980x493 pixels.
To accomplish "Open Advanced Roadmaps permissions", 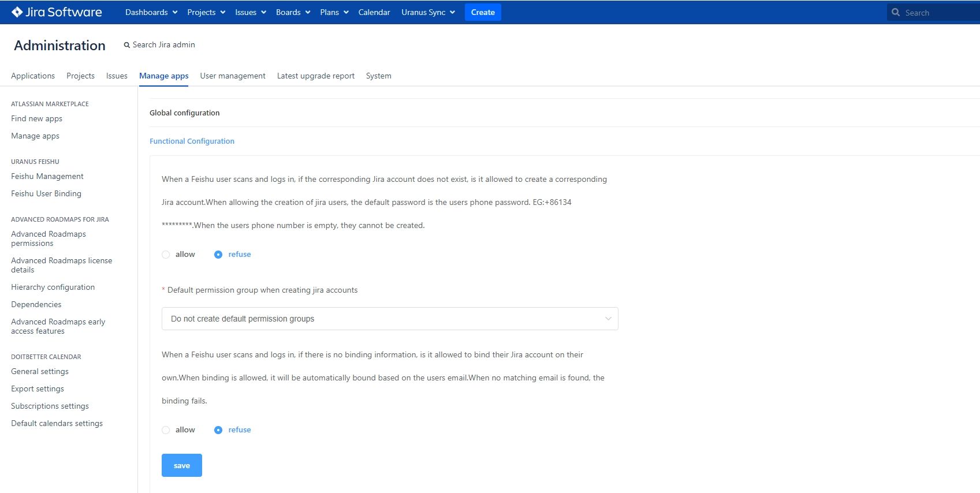I will coord(49,238).
